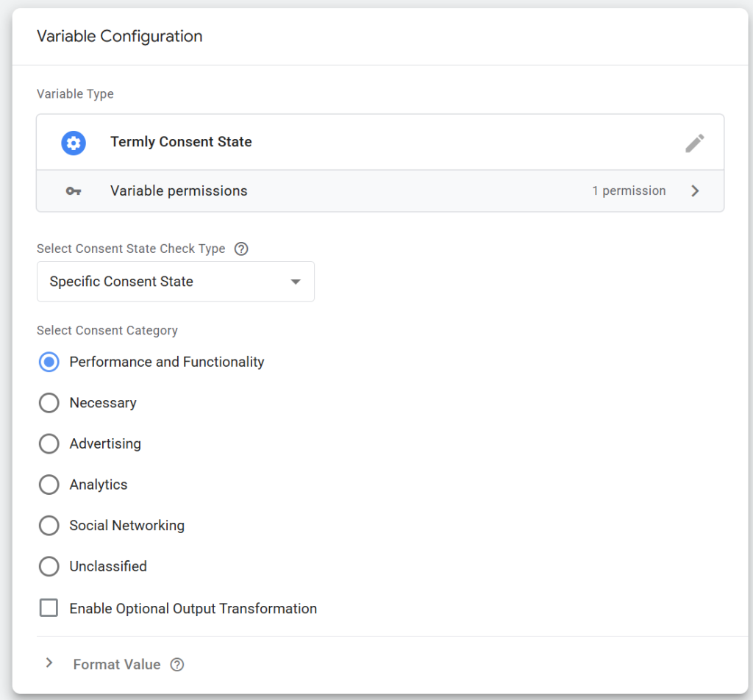
Task: Click the Termly Consent State label
Action: click(181, 142)
